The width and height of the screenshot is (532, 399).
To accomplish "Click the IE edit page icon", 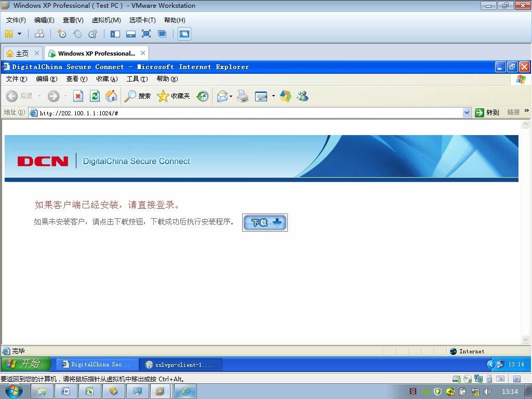I will click(261, 96).
